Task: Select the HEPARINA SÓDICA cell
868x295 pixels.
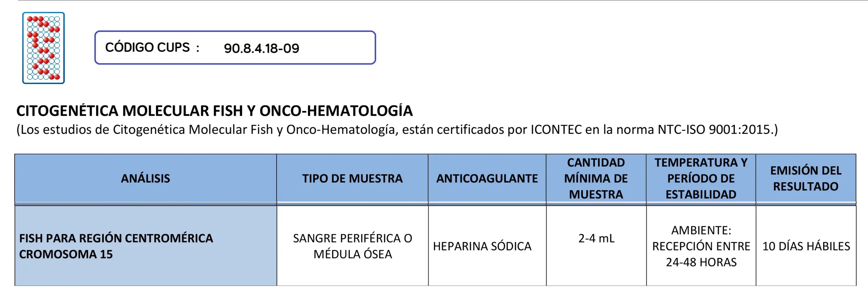Action: click(x=482, y=246)
